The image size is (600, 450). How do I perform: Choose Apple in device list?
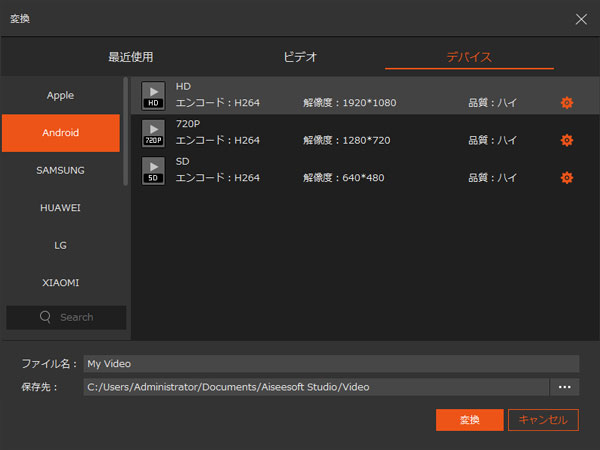(60, 96)
